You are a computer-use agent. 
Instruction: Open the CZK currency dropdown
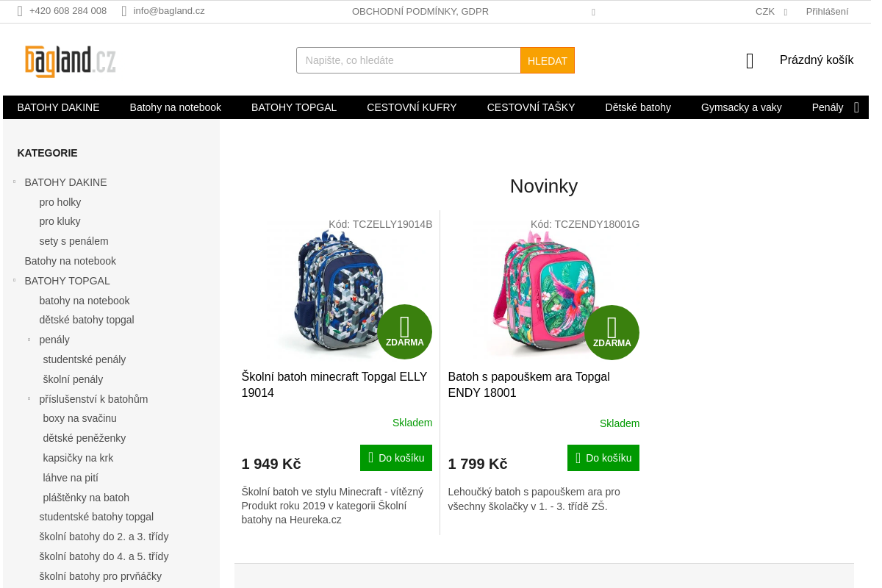tap(772, 11)
